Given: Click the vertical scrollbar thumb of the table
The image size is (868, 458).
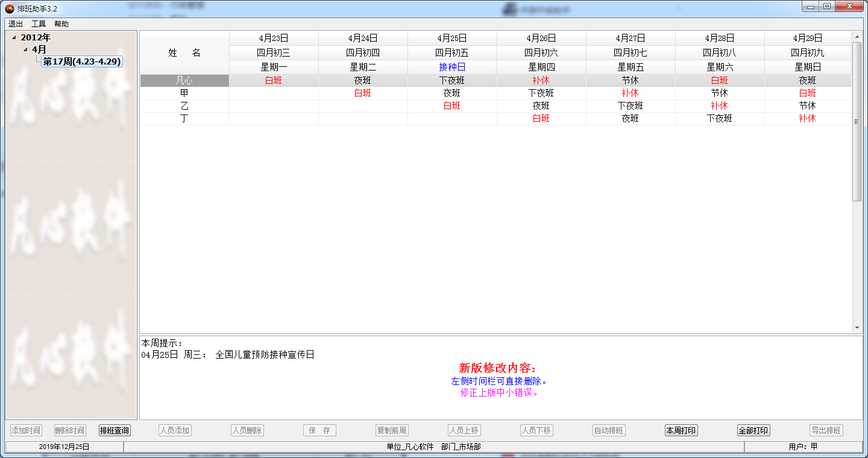Looking at the screenshot, I should (857, 121).
